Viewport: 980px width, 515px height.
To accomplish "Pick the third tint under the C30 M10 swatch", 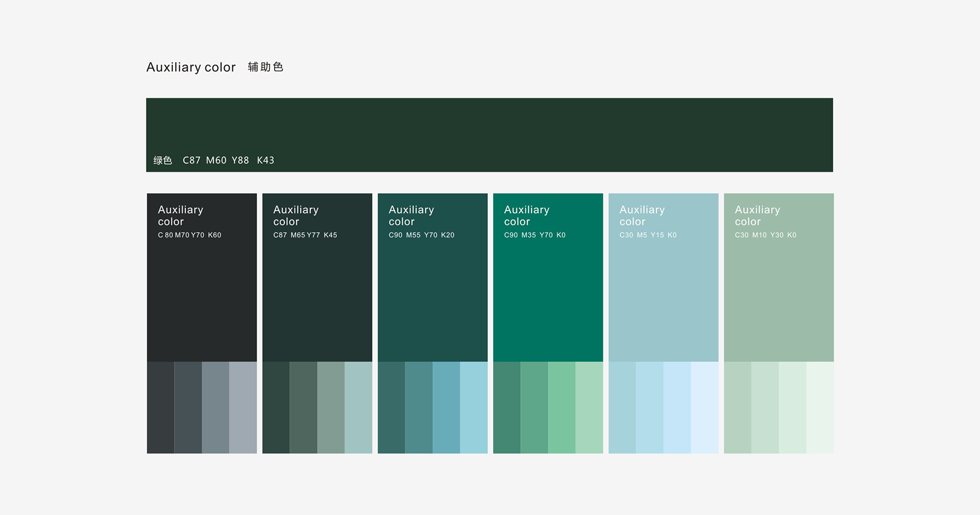I will (x=792, y=408).
